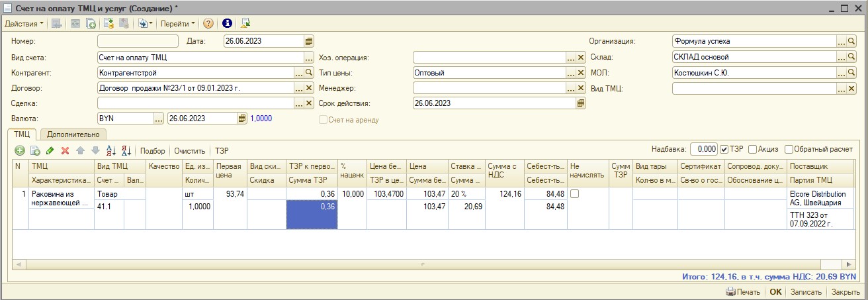Click the green add row icon

(19, 150)
